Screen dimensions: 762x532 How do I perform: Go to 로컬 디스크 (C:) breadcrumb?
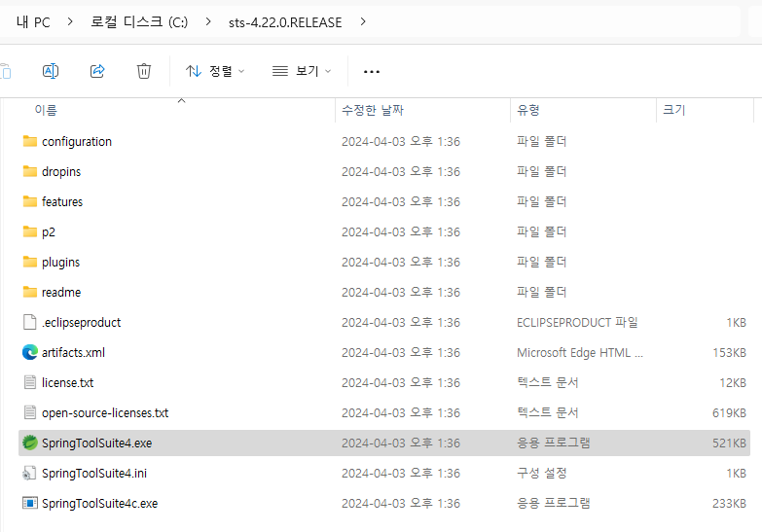tap(139, 21)
